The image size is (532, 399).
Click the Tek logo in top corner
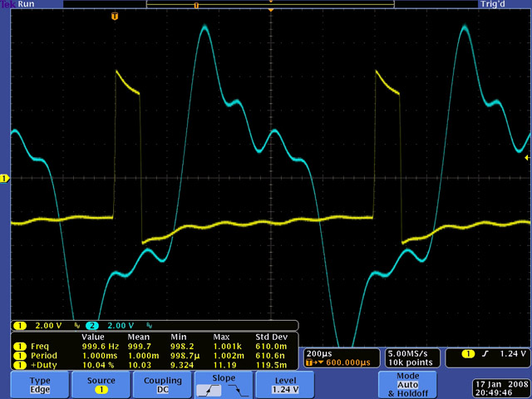(x=6, y=5)
